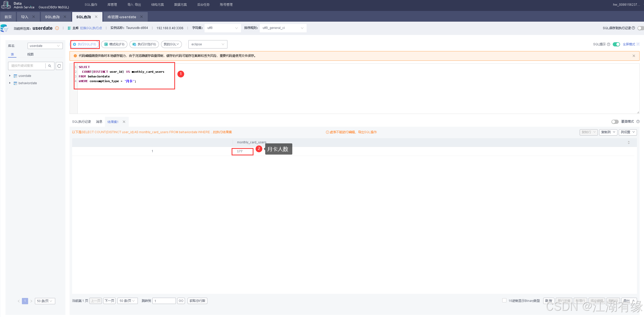Close the 结果集1 result tab

pyautogui.click(x=124, y=122)
